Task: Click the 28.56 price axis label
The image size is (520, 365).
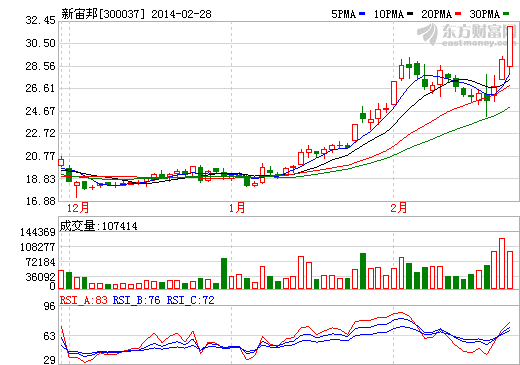Action: coord(41,66)
